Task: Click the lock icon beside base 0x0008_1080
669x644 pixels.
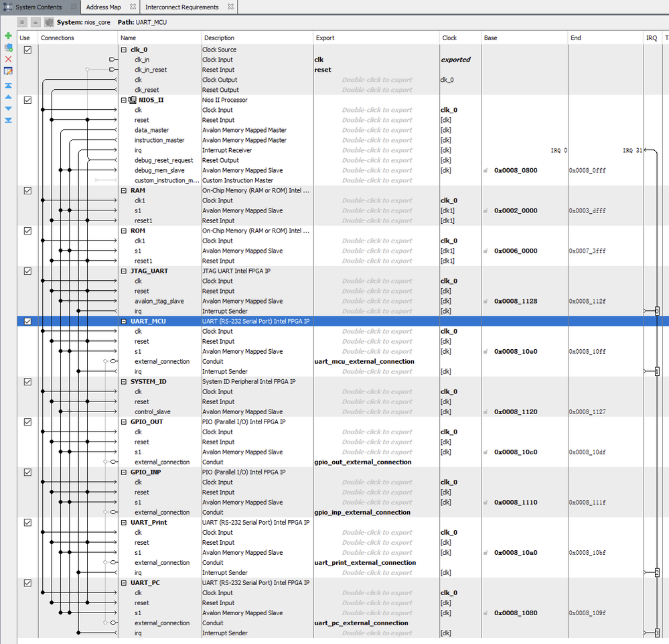Action: (486, 613)
